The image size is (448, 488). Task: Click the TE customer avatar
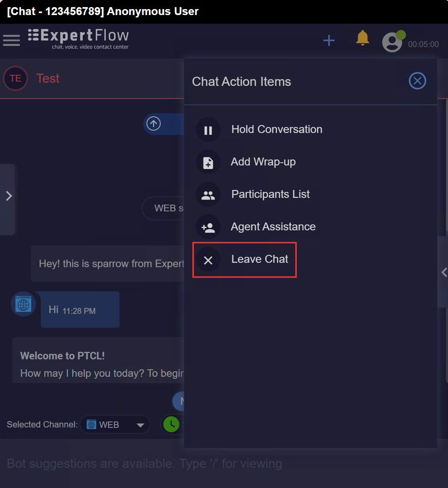coord(15,78)
